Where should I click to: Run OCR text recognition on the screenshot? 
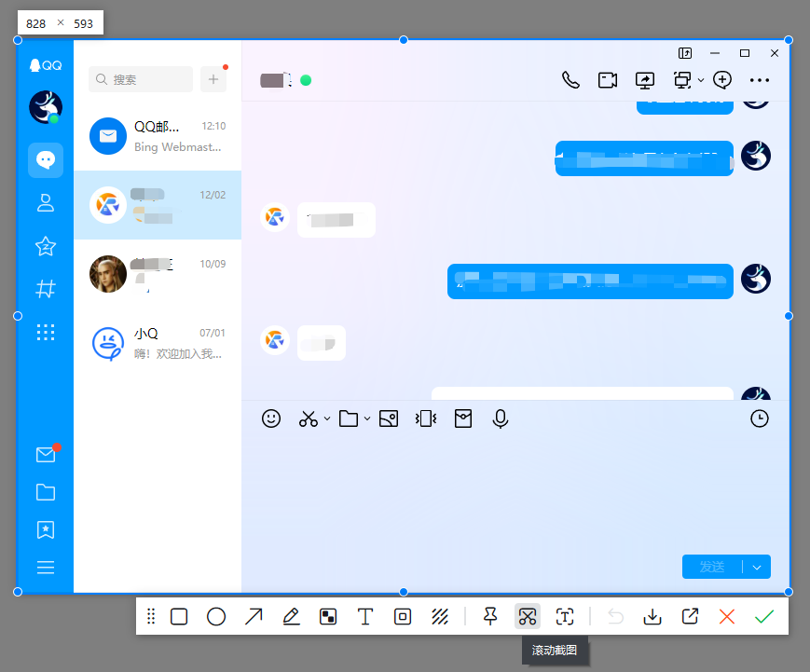tap(565, 616)
